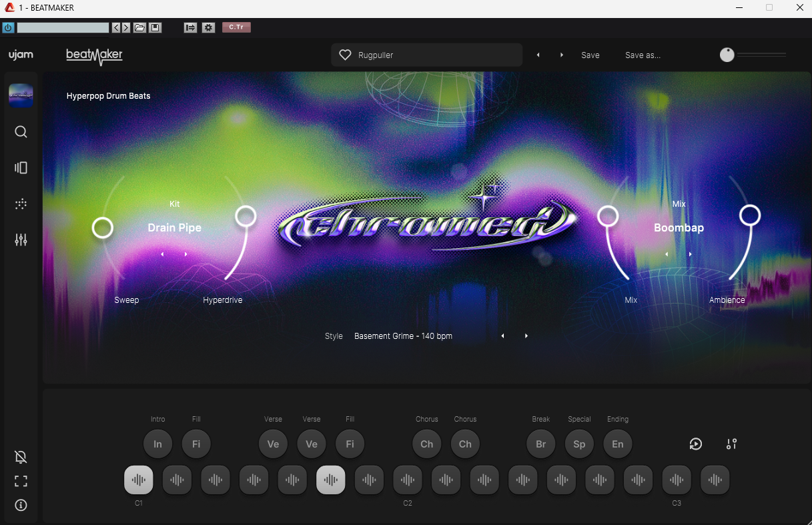Click the Hyperdrive slider handle

coord(246,216)
